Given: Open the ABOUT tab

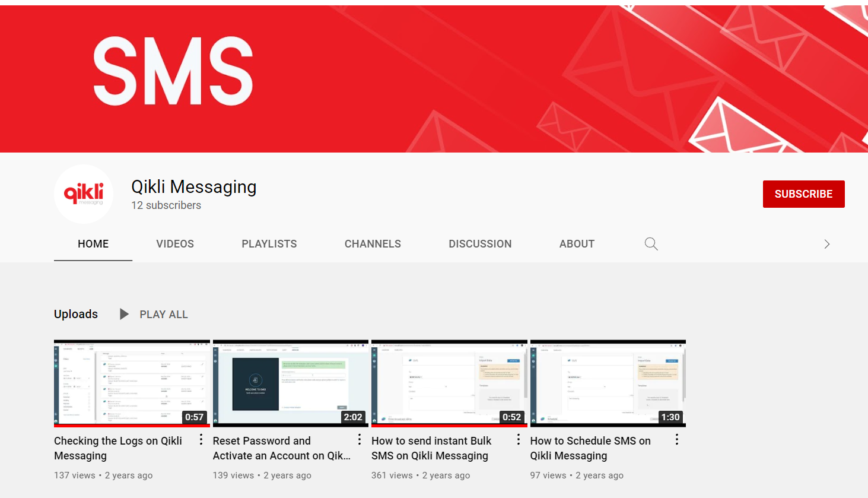Looking at the screenshot, I should (577, 244).
